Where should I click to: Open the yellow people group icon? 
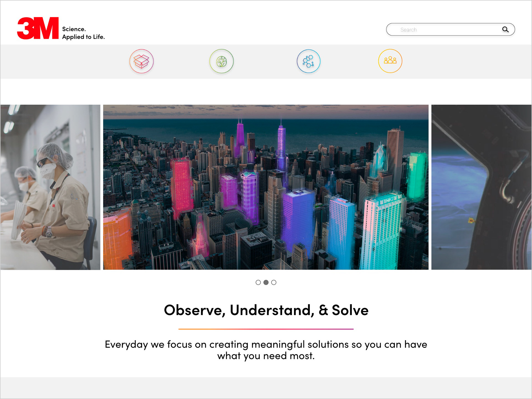(390, 61)
